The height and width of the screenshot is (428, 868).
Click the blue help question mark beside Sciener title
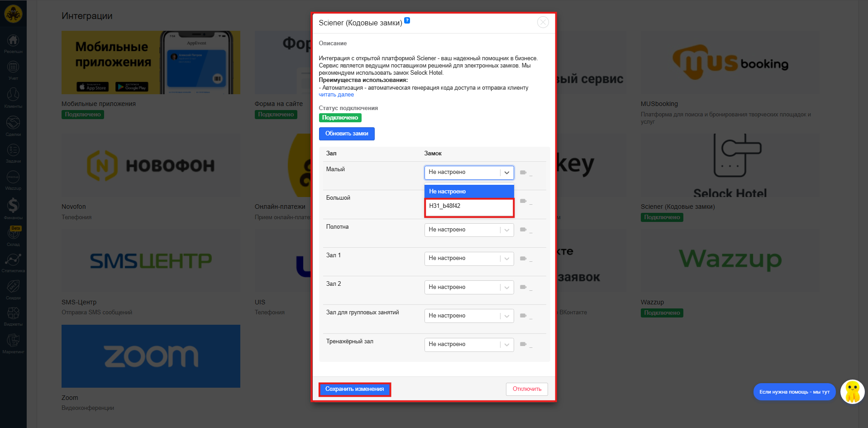click(407, 20)
